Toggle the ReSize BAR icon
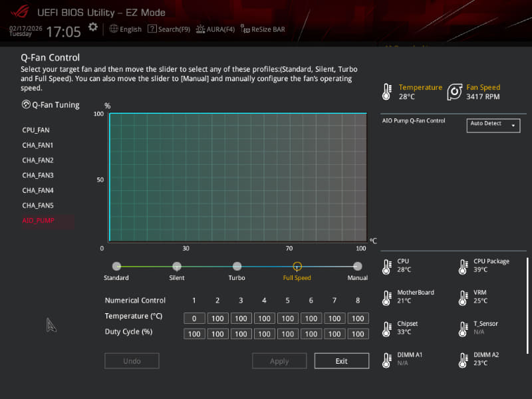The width and height of the screenshot is (532, 399). click(x=245, y=29)
